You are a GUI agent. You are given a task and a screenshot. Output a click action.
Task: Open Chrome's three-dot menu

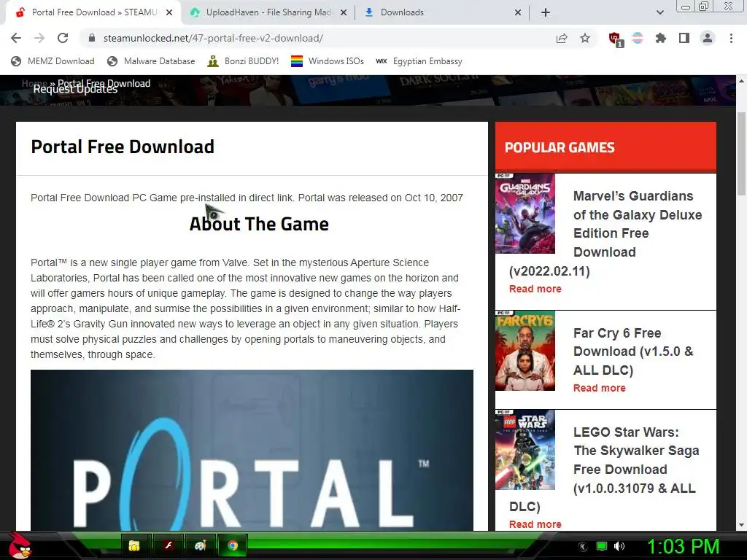click(731, 38)
